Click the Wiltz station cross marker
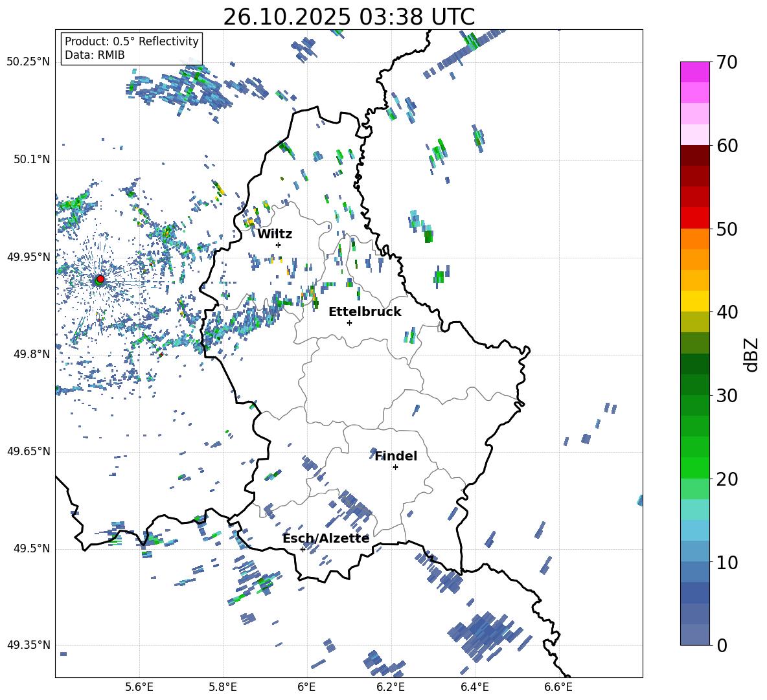767x700 pixels. pyautogui.click(x=279, y=245)
